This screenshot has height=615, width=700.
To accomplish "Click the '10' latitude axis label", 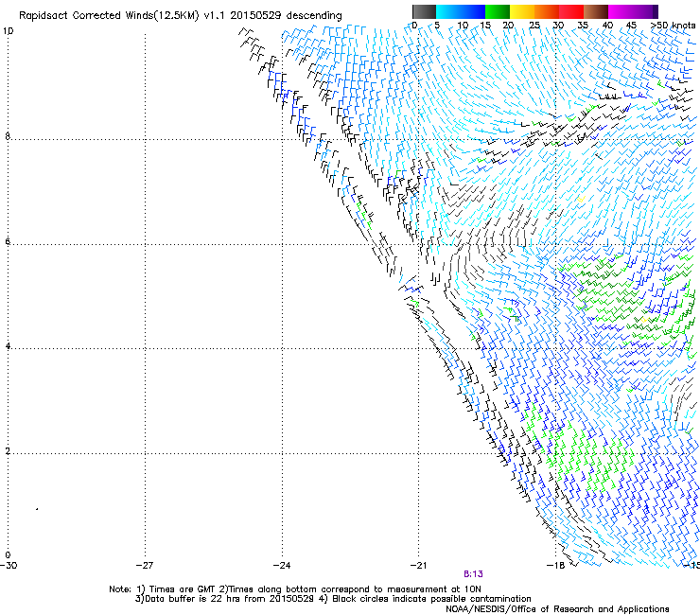I will pos(8,31).
